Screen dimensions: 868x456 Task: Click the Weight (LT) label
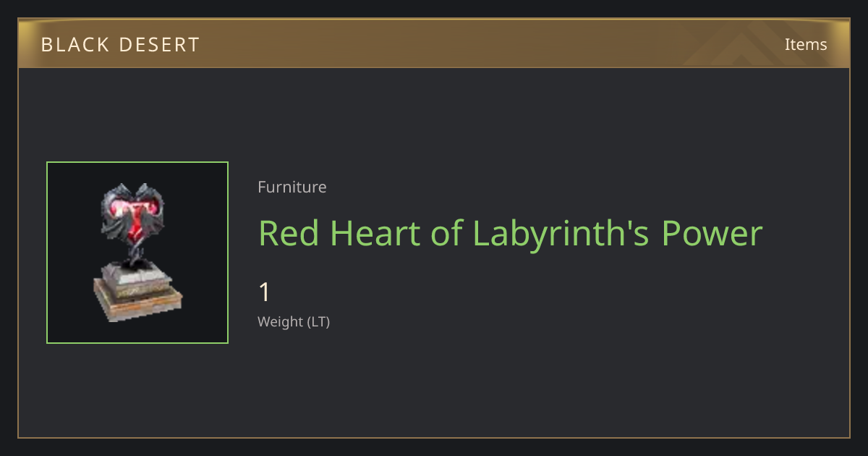point(294,322)
